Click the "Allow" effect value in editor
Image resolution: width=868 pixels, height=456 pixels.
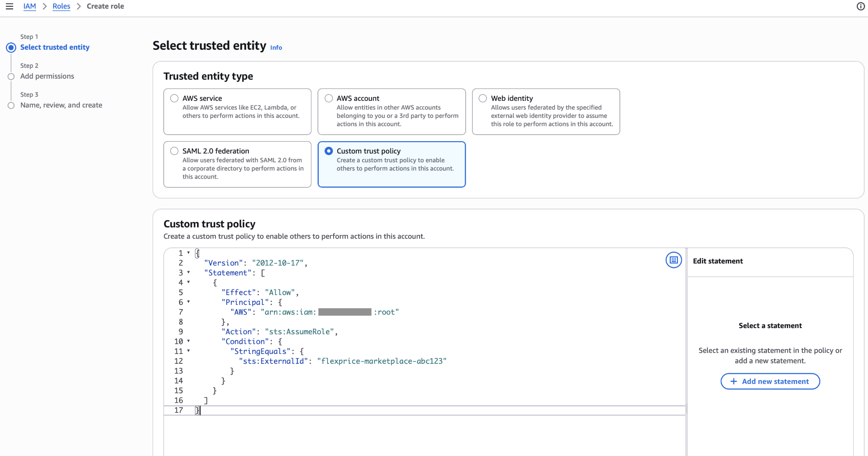pyautogui.click(x=280, y=293)
